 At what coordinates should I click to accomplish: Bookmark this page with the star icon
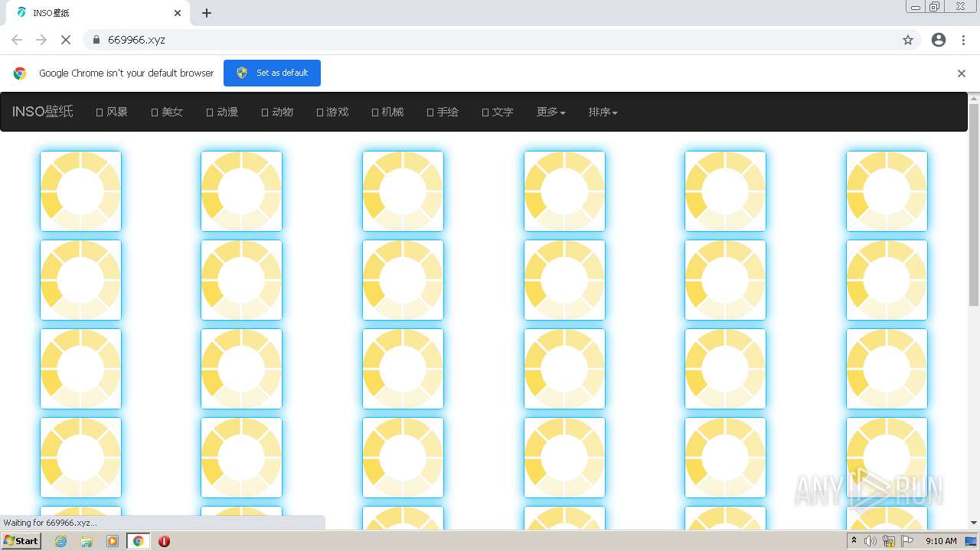click(x=908, y=40)
